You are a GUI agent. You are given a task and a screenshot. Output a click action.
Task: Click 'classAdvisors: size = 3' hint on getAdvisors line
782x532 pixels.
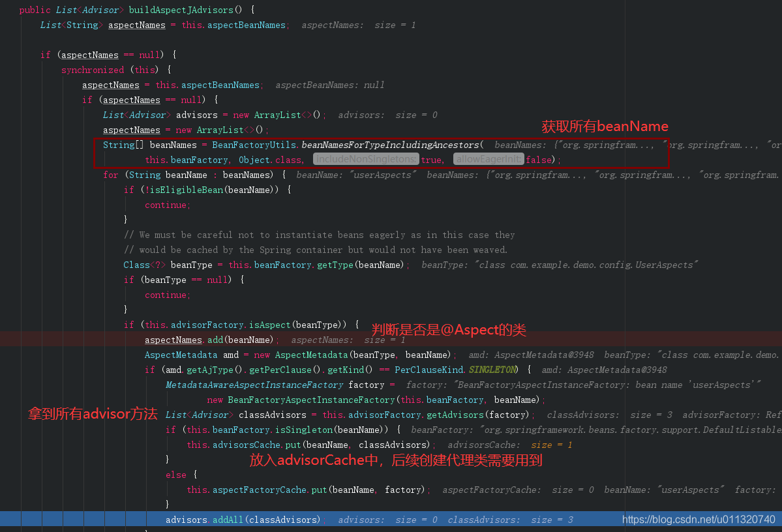click(609, 415)
